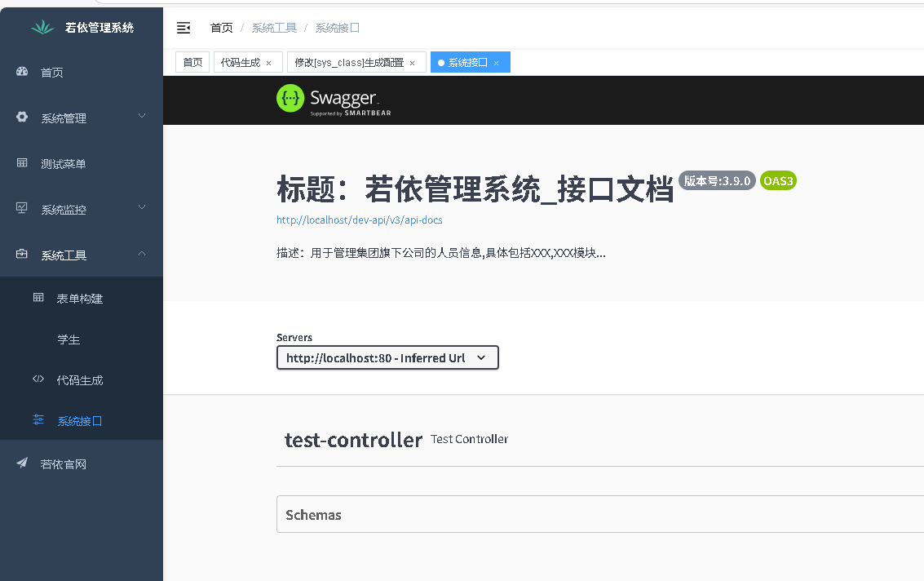Viewport: 924px width, 581px height.
Task: Close the 系统接口 tab
Action: click(x=496, y=64)
